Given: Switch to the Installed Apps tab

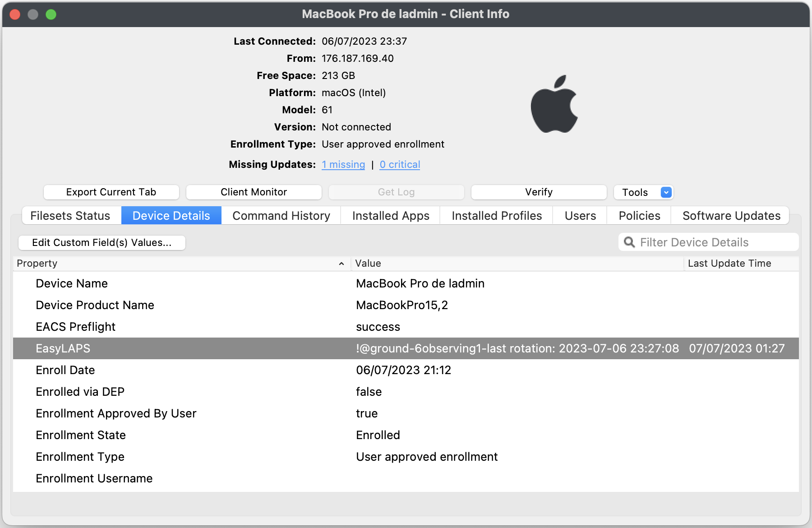Looking at the screenshot, I should click(x=391, y=216).
